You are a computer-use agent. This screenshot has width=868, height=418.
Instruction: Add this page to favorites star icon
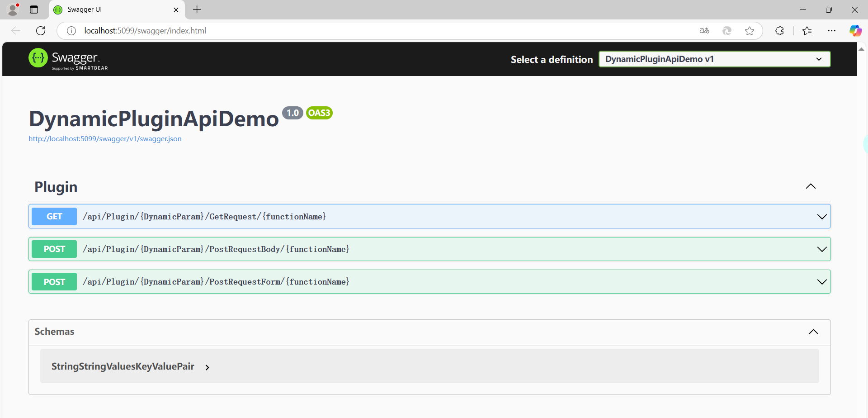749,31
